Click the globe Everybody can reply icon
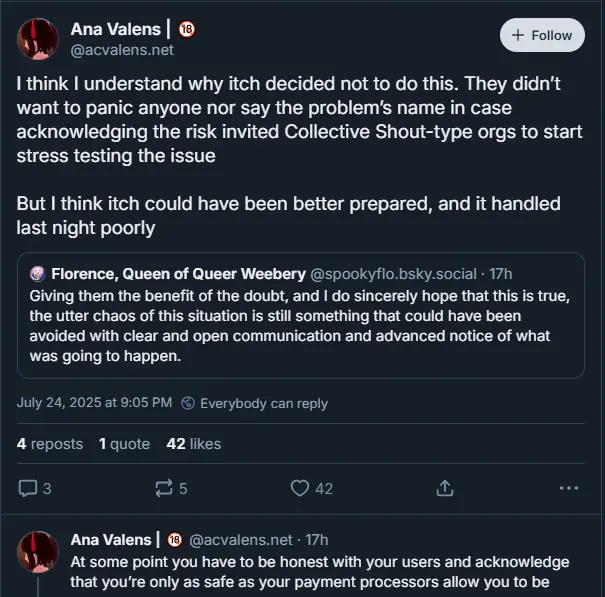Screen dimensions: 605x597 189,403
